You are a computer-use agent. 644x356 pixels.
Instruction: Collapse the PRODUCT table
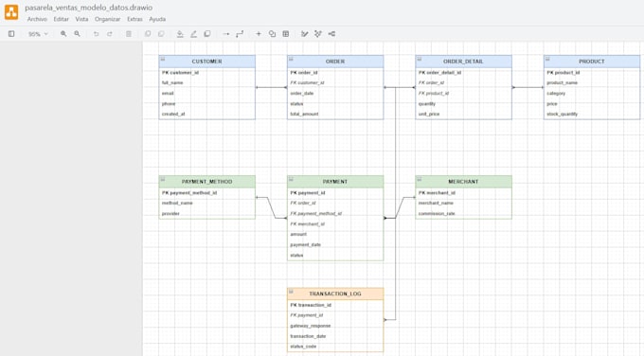(x=547, y=59)
